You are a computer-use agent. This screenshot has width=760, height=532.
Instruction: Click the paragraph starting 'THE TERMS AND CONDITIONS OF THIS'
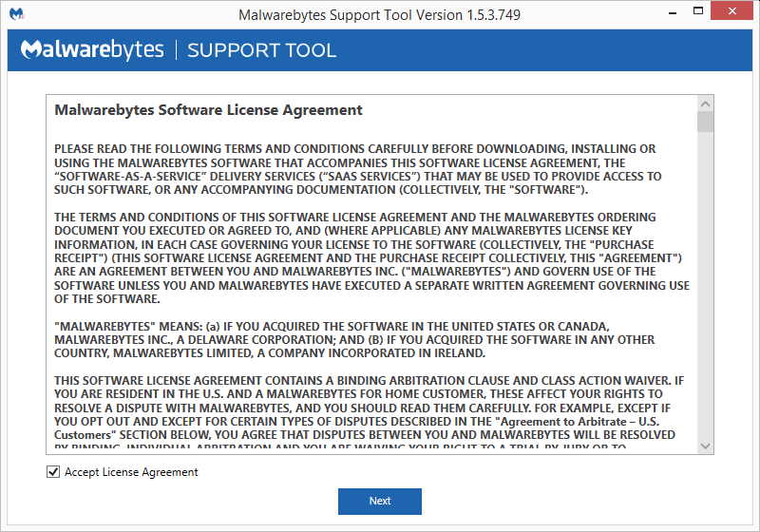[x=371, y=257]
